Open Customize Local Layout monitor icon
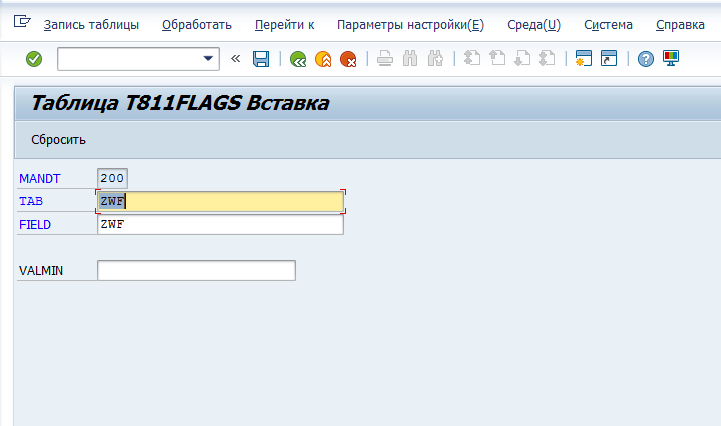Viewport: 721px width, 426px height. click(x=671, y=58)
